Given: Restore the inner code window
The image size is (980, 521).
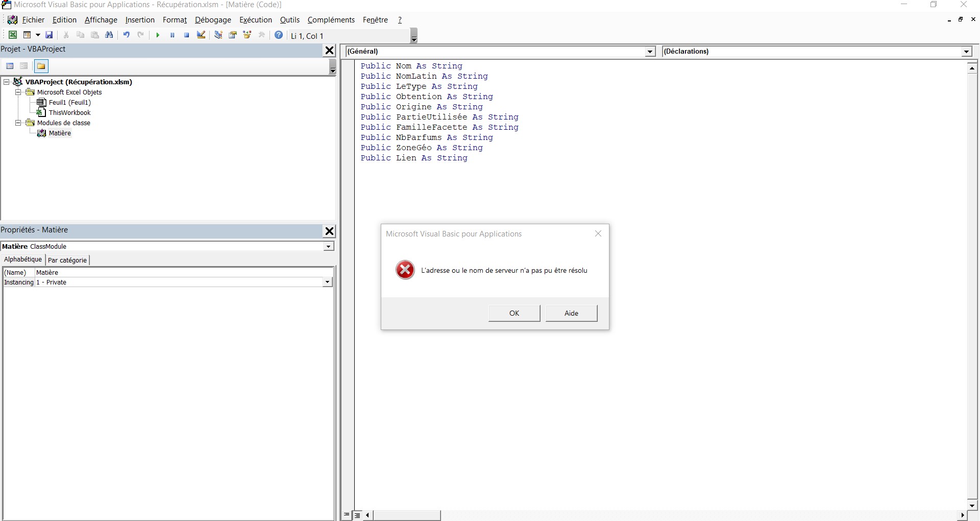Looking at the screenshot, I should pyautogui.click(x=960, y=19).
